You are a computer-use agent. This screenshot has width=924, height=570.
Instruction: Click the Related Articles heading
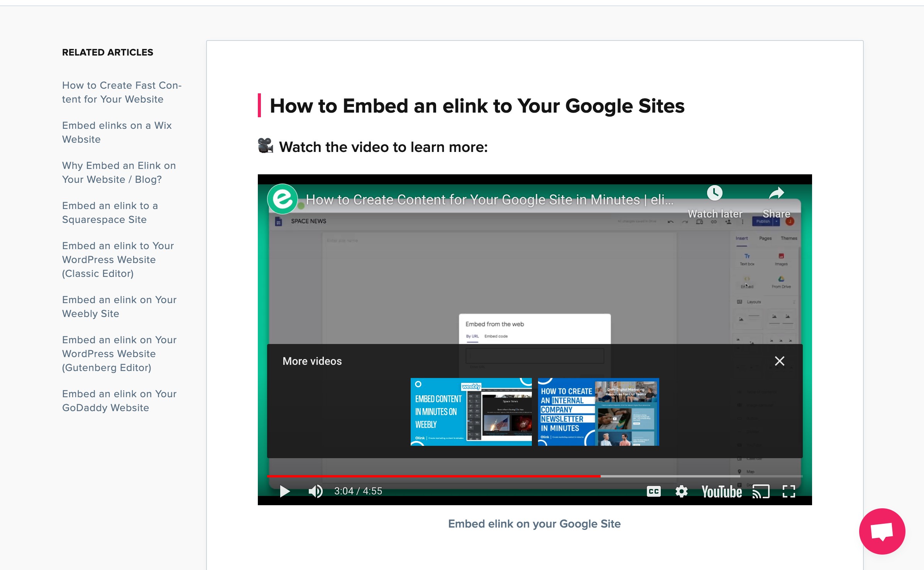[108, 52]
